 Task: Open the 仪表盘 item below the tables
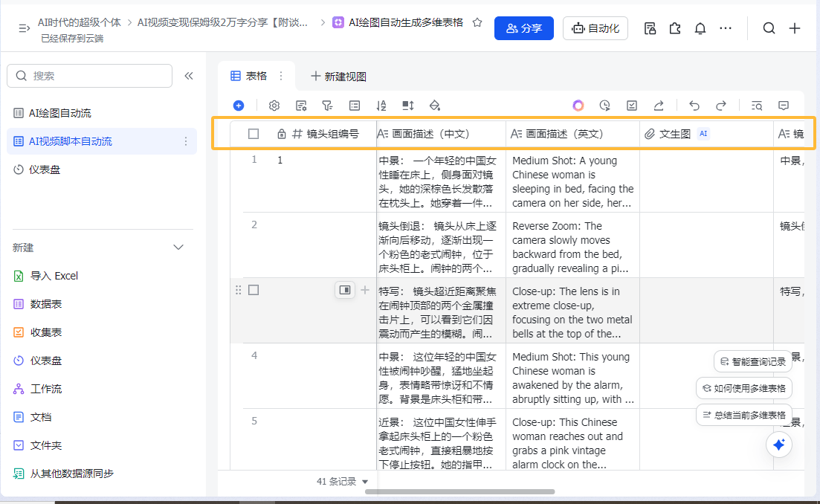pyautogui.click(x=101, y=169)
